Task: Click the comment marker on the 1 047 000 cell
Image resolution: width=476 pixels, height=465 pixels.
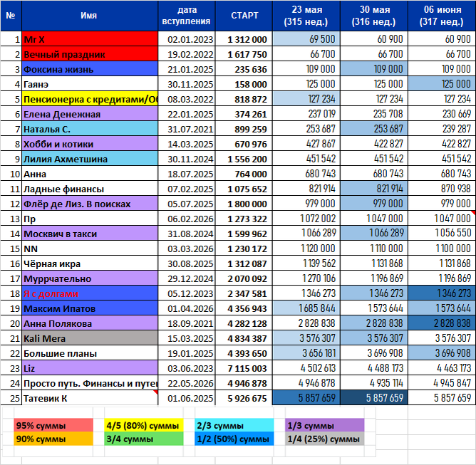Action: click(473, 213)
